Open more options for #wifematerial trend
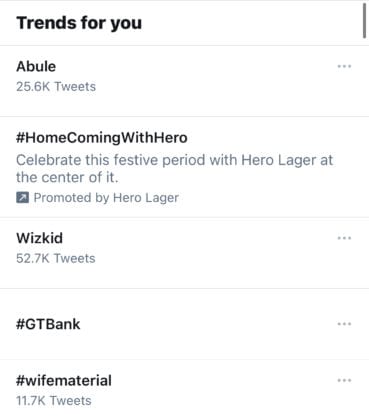 tap(344, 380)
